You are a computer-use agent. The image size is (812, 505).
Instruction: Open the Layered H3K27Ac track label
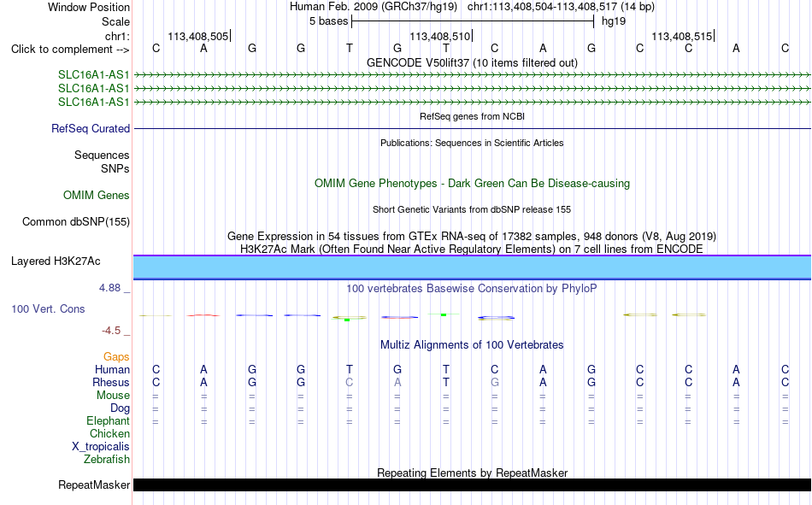[56, 261]
